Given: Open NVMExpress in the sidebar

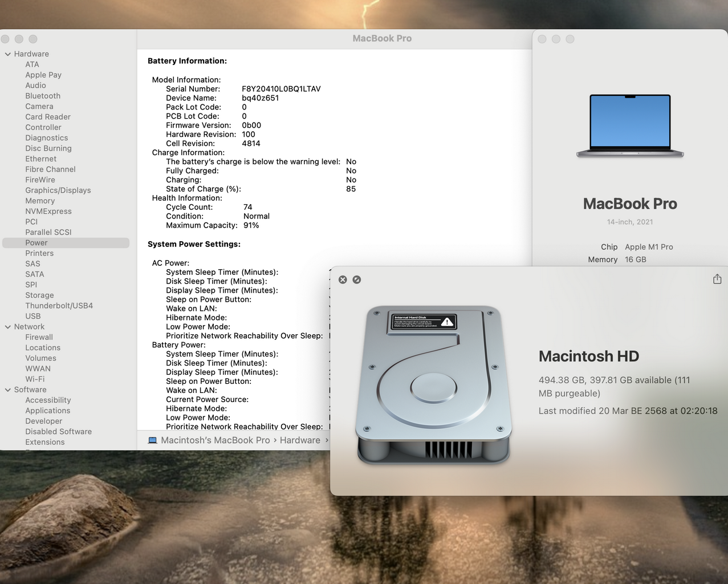Looking at the screenshot, I should tap(48, 212).
